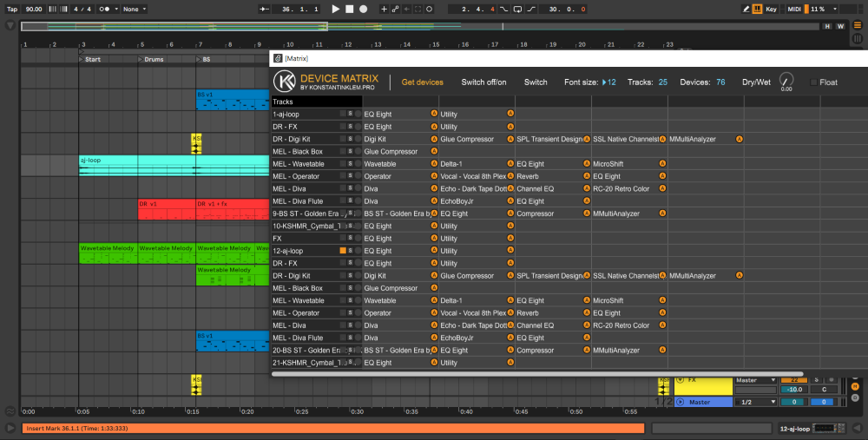Open the FX track Master output dropdown
This screenshot has width=868, height=440.
pos(753,380)
